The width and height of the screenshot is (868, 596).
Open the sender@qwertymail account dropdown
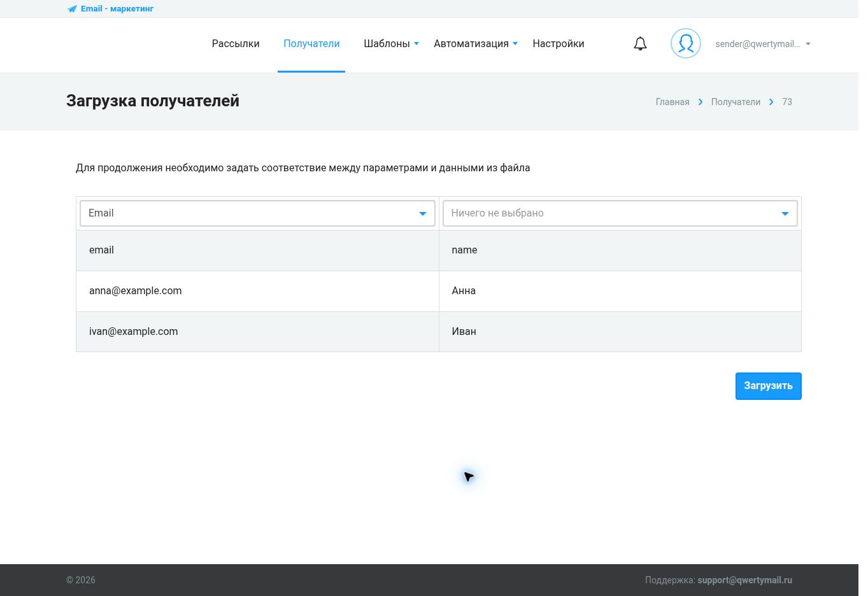(763, 44)
